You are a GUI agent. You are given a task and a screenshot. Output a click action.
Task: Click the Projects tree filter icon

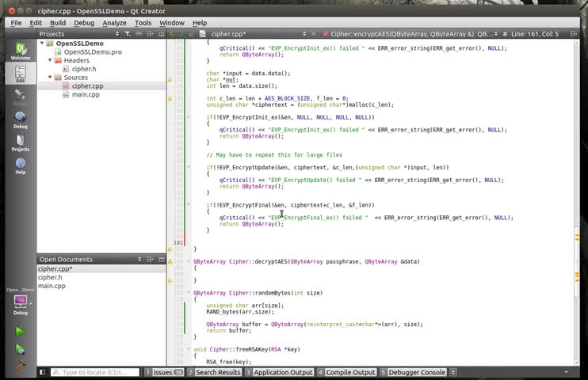pyautogui.click(x=128, y=34)
